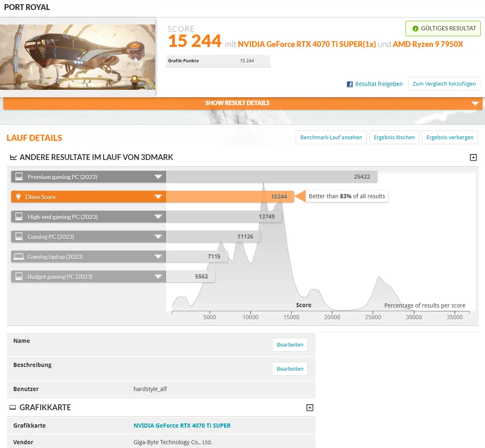The width and height of the screenshot is (485, 448).
Task: Expand the Show Result Details bar
Action: coord(243,103)
